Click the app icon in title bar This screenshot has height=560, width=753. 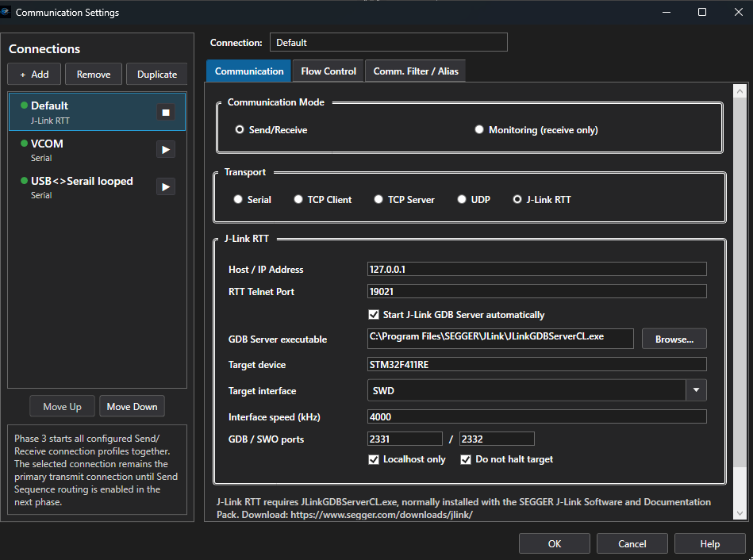[6, 12]
